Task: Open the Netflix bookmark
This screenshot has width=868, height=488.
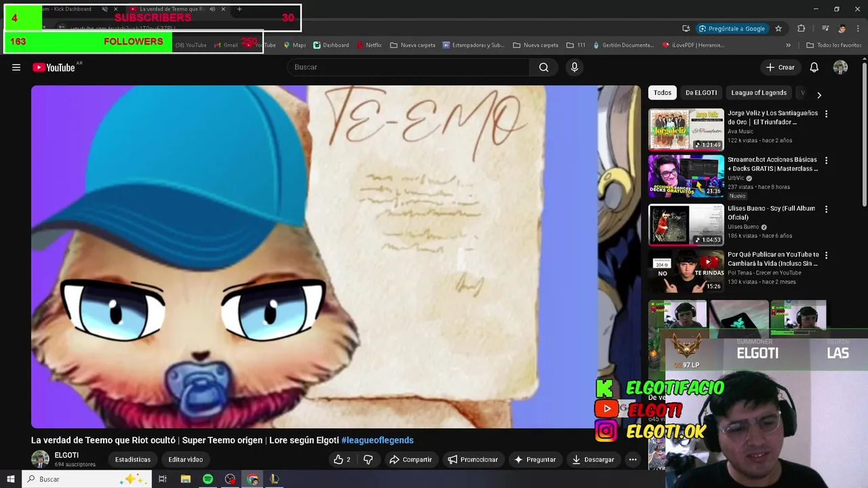Action: (x=369, y=45)
